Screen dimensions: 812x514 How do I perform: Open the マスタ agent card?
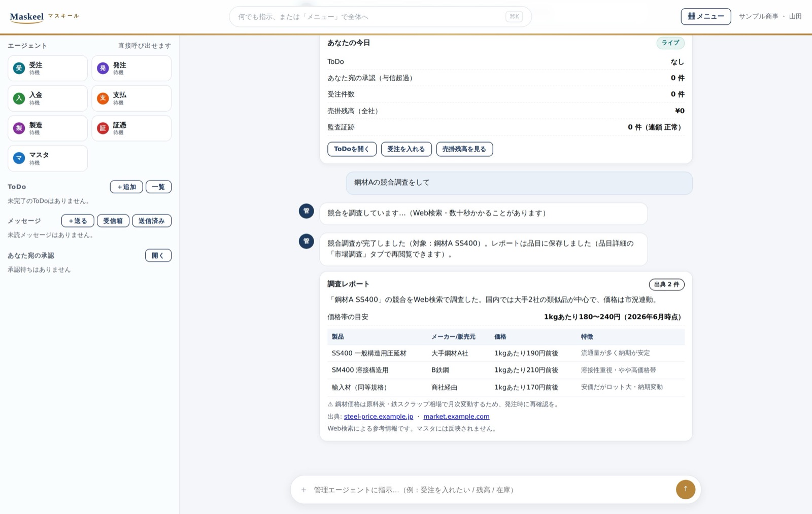48,158
